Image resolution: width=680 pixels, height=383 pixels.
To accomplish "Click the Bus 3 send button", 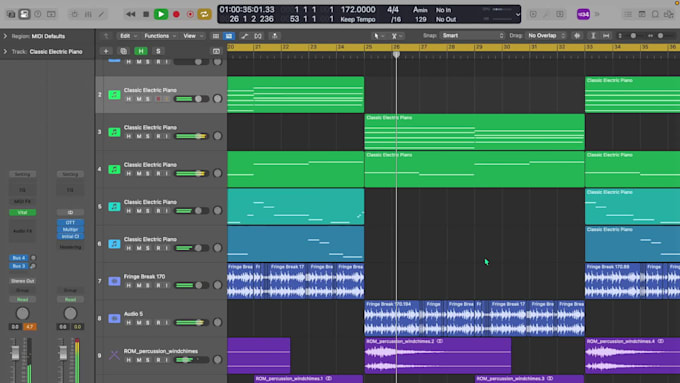I will [x=19, y=266].
